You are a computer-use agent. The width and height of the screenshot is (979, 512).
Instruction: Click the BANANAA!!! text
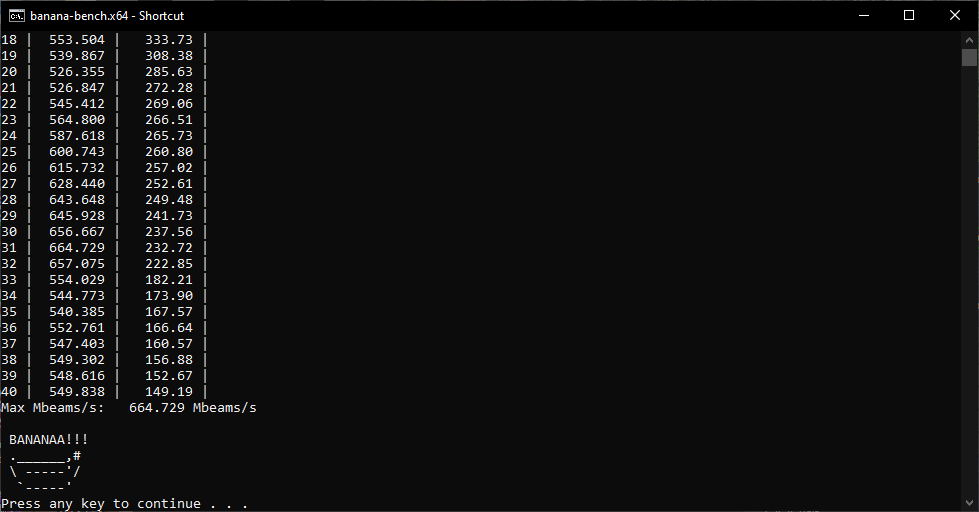pyautogui.click(x=49, y=440)
